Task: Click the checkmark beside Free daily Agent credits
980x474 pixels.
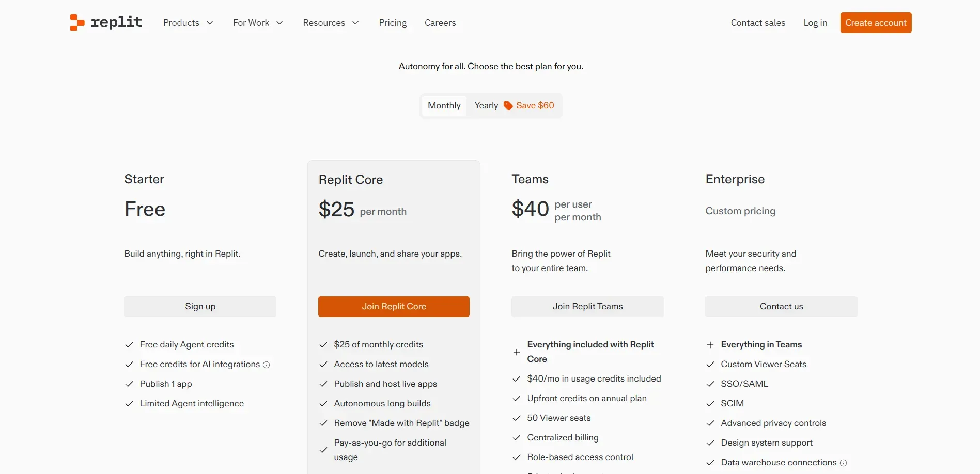Action: tap(129, 344)
